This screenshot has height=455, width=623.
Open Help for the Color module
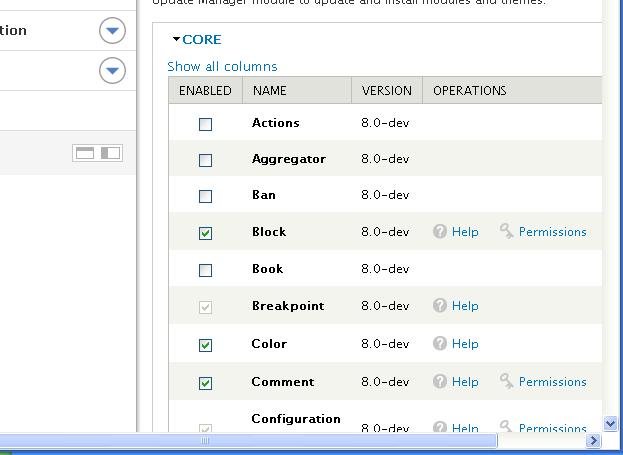pyautogui.click(x=465, y=344)
